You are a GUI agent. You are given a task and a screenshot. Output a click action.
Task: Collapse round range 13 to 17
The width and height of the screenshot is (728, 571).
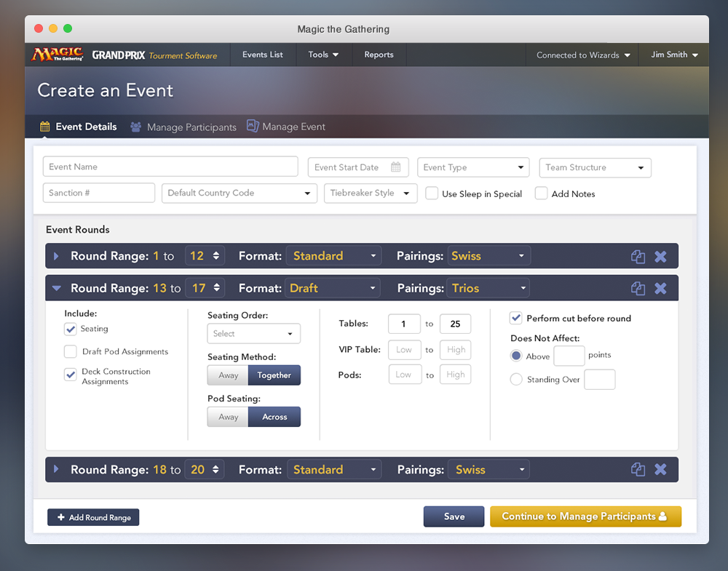coord(57,288)
